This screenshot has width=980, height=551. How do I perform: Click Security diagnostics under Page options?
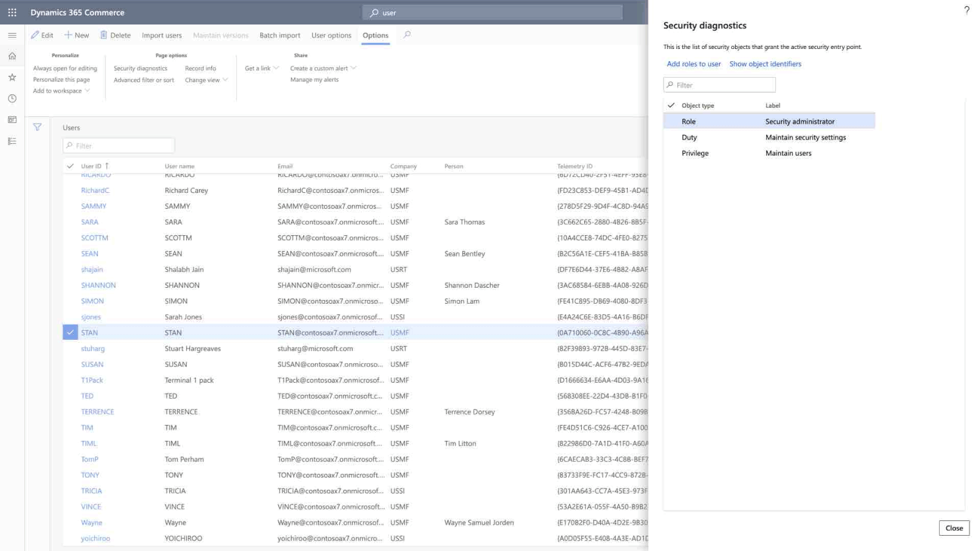(140, 69)
